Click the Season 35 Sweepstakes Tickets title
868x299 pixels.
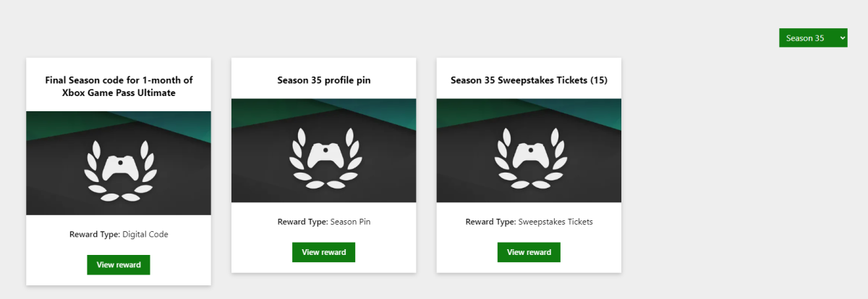point(529,80)
